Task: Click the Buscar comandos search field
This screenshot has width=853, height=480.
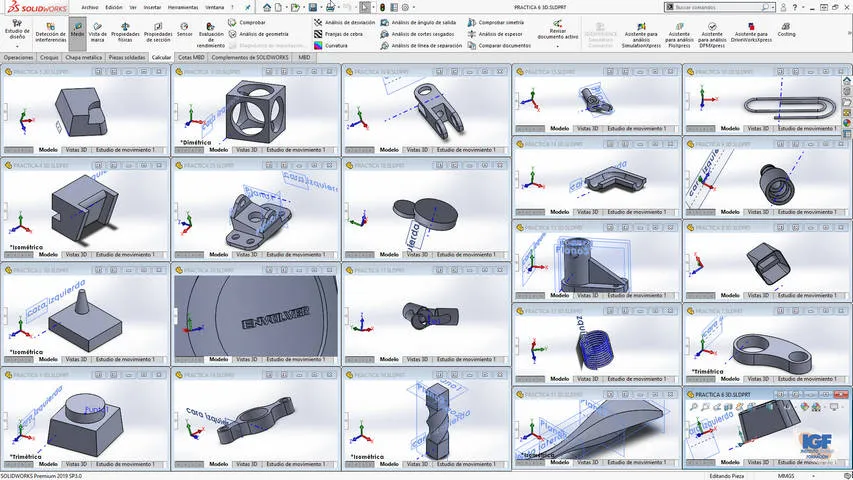Action: 718,7
